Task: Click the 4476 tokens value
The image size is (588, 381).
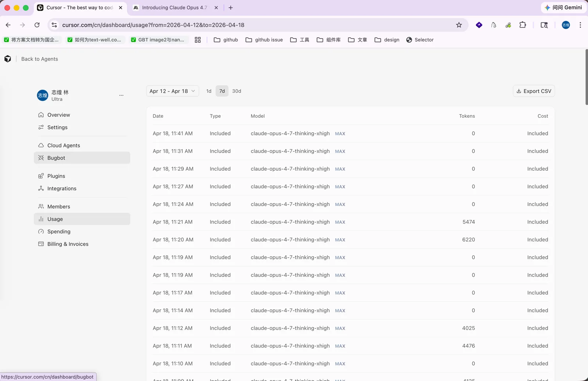Action: click(x=469, y=346)
